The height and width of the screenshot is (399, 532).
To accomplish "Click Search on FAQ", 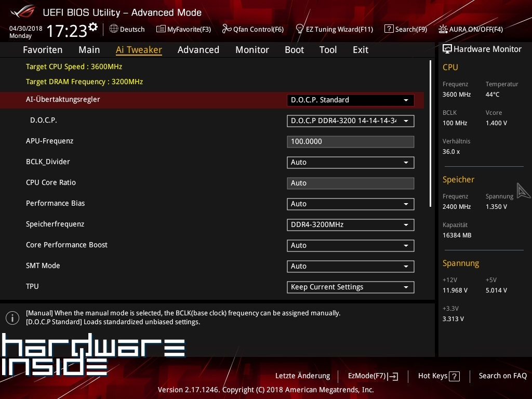I will click(502, 376).
